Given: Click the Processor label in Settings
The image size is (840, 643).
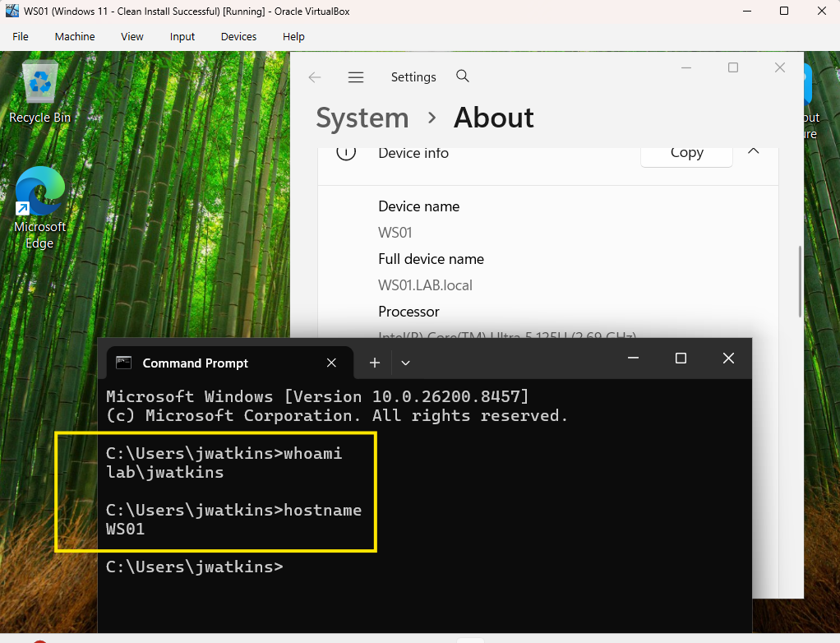Looking at the screenshot, I should pos(408,312).
